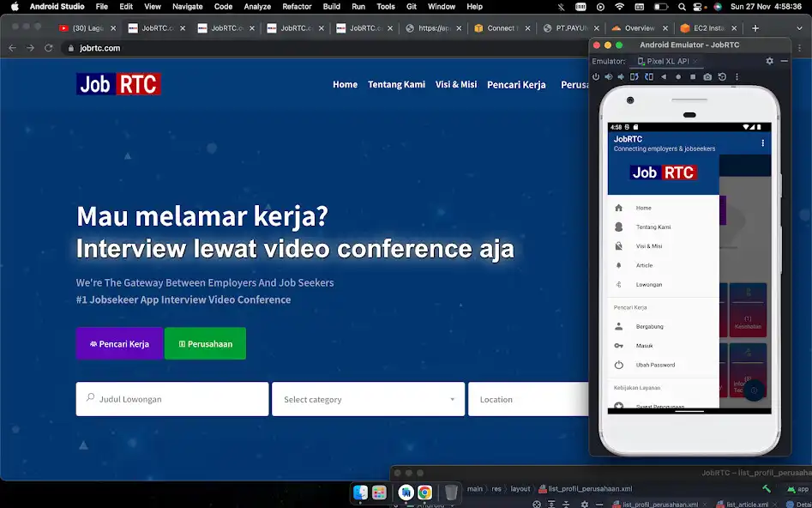Image resolution: width=812 pixels, height=508 pixels.
Task: Open a new Chrome tab
Action: click(x=755, y=28)
